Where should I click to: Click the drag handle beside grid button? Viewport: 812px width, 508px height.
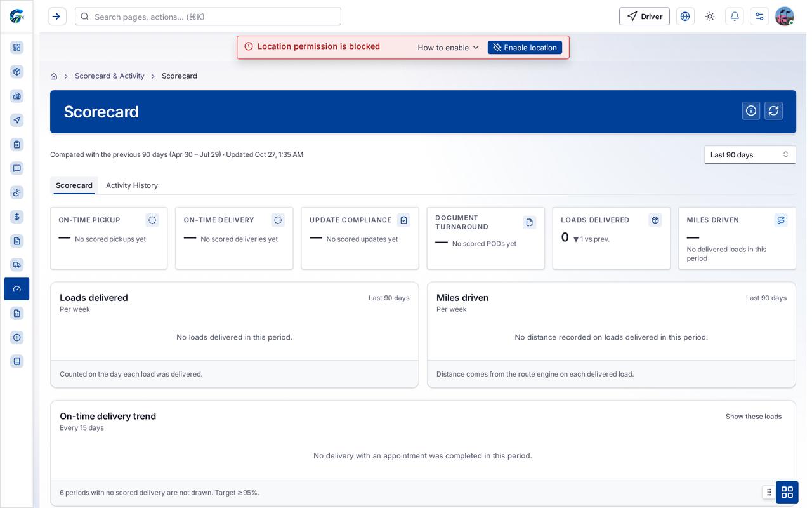769,492
